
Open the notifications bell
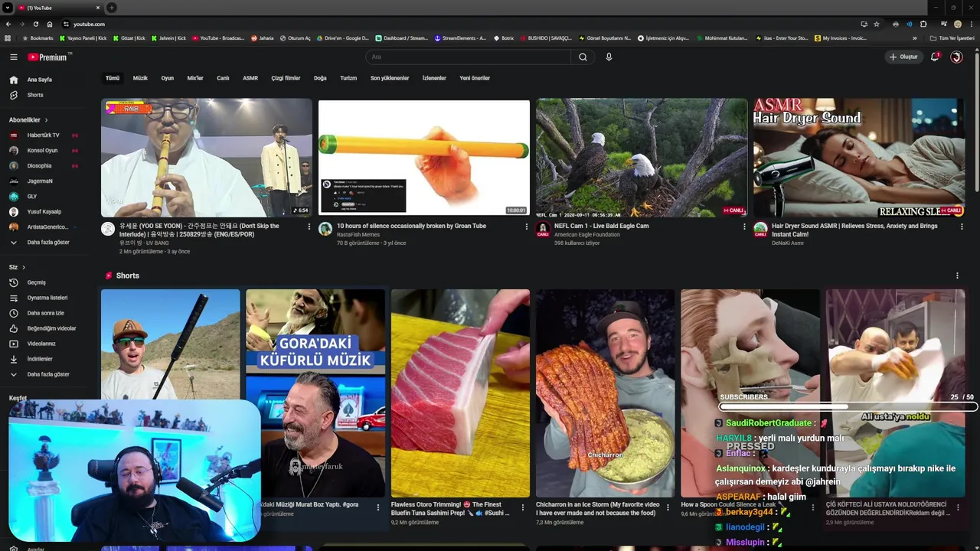[x=934, y=57]
